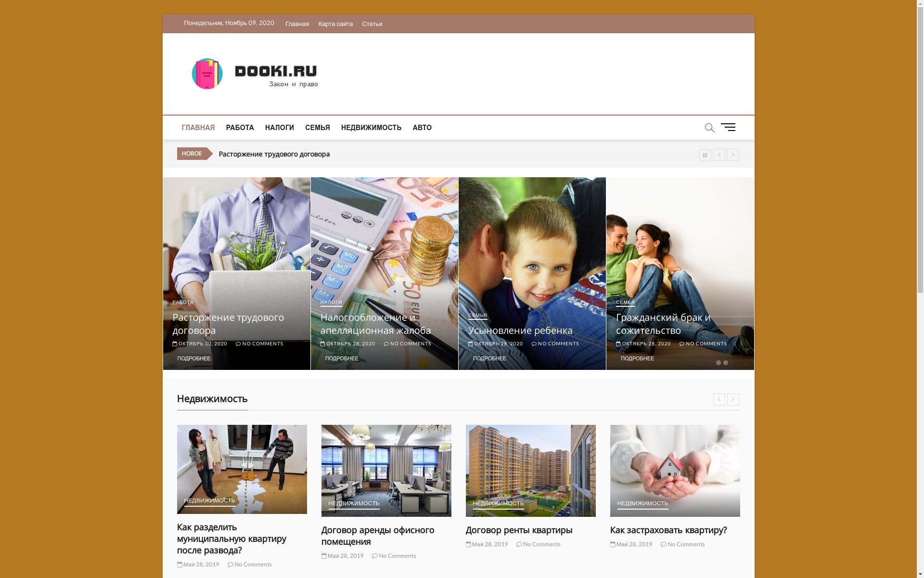Click the DOOKI.RU site title
The image size is (924, 578).
pyautogui.click(x=276, y=71)
